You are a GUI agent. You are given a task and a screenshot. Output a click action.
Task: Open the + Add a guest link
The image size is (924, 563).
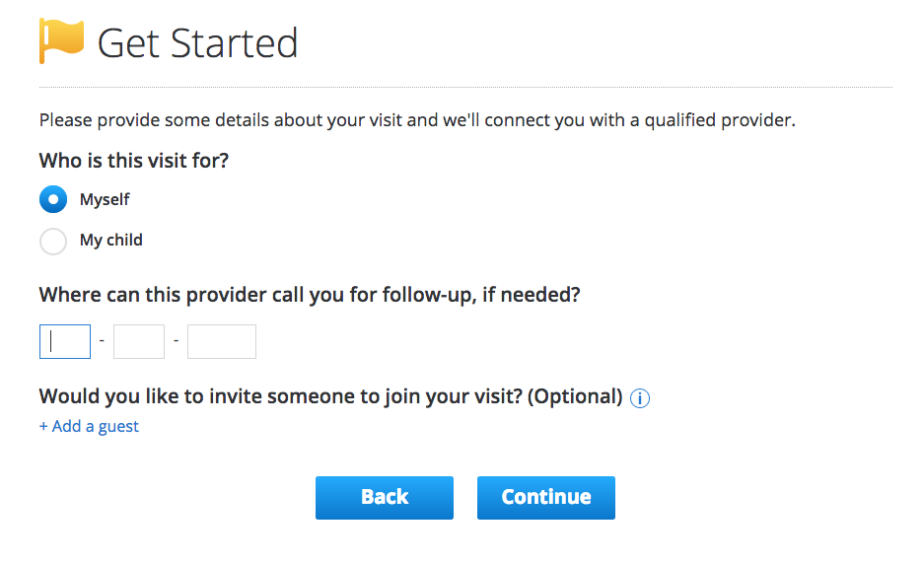click(x=89, y=426)
